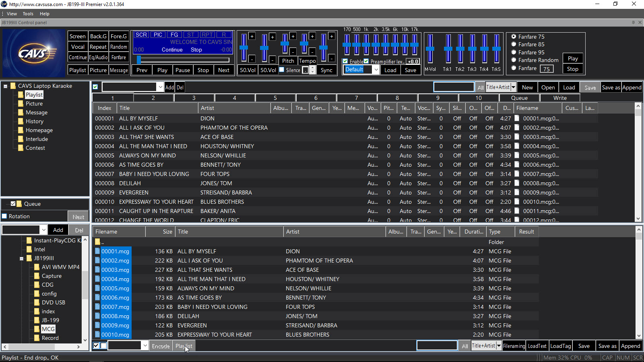Image resolution: width=644 pixels, height=362 pixels.
Task: Enable the Silence checkbox
Action: point(282,70)
